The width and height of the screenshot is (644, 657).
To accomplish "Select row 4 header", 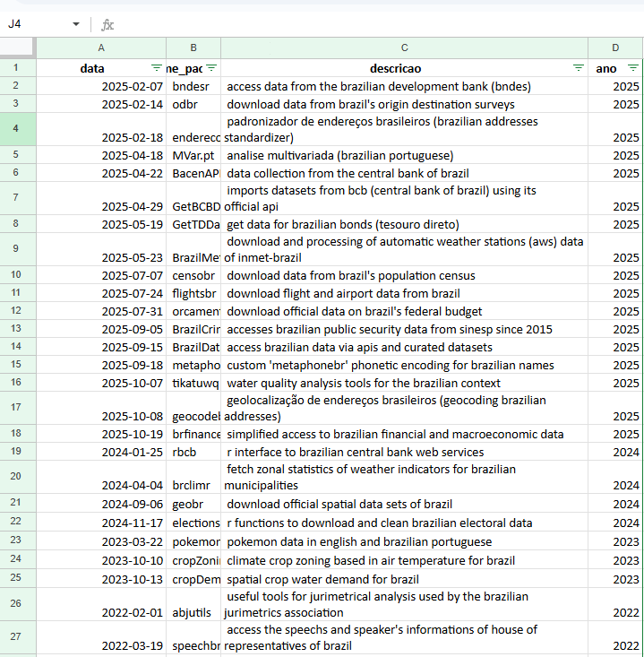I will point(16,129).
